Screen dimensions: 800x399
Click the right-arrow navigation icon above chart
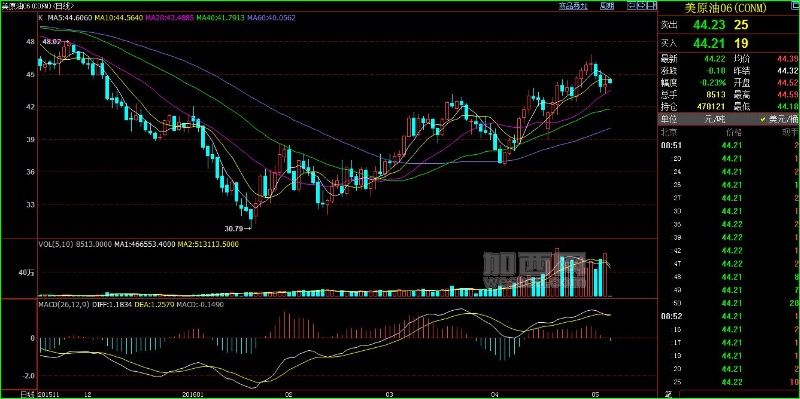(x=642, y=6)
